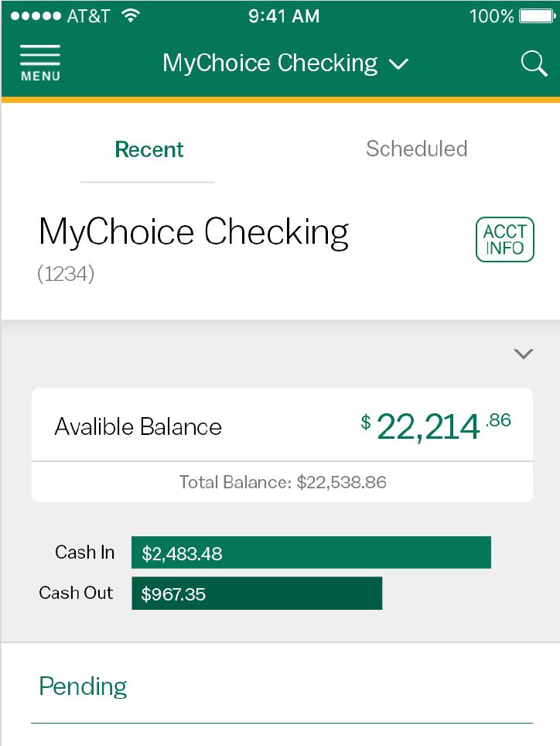Select the Cash Out $967.35 bar
Screen dimensions: 560x746
257,594
